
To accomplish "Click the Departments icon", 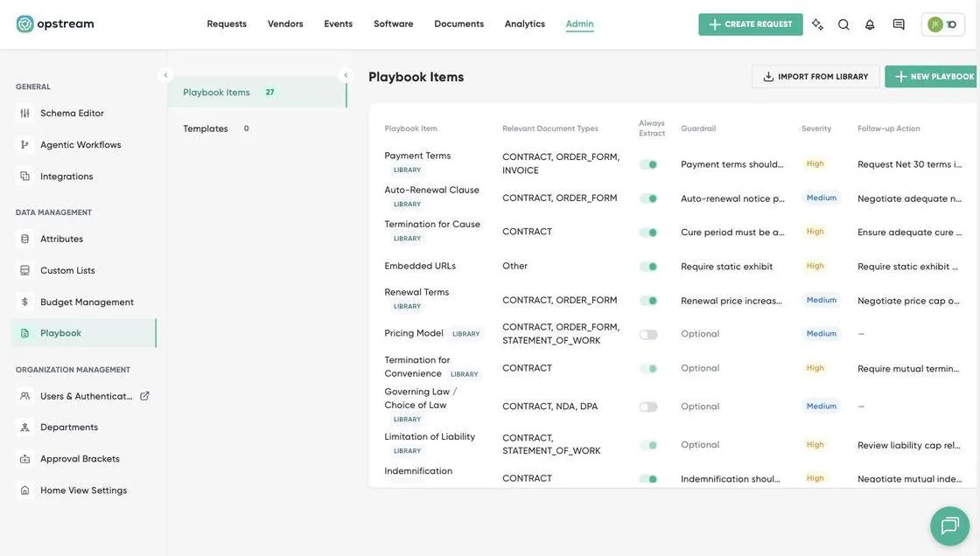I will tap(25, 427).
